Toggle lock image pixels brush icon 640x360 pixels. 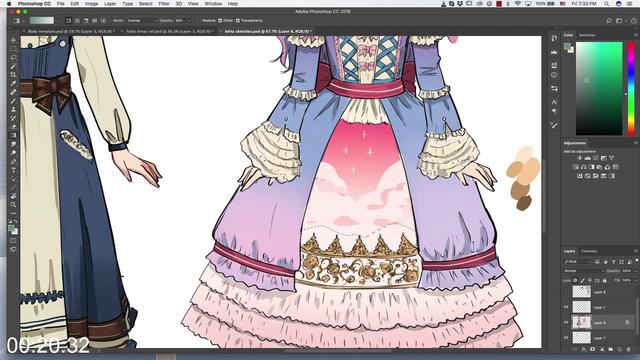click(x=582, y=280)
